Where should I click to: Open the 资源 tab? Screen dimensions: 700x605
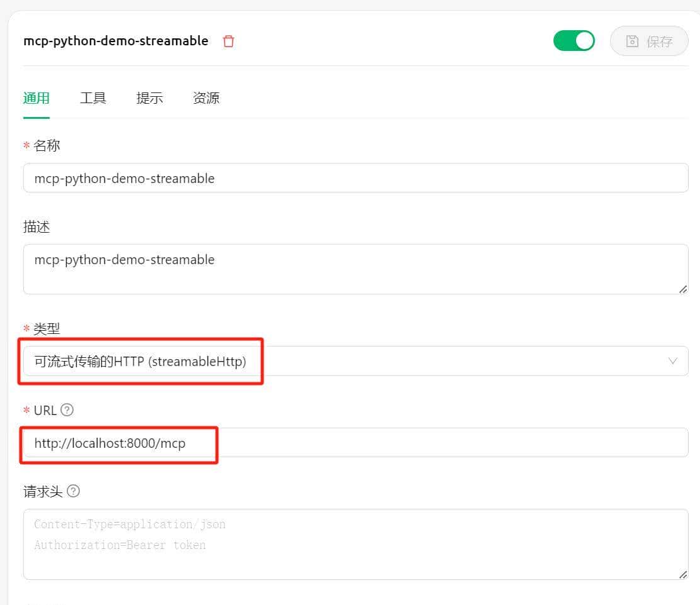[x=206, y=97]
